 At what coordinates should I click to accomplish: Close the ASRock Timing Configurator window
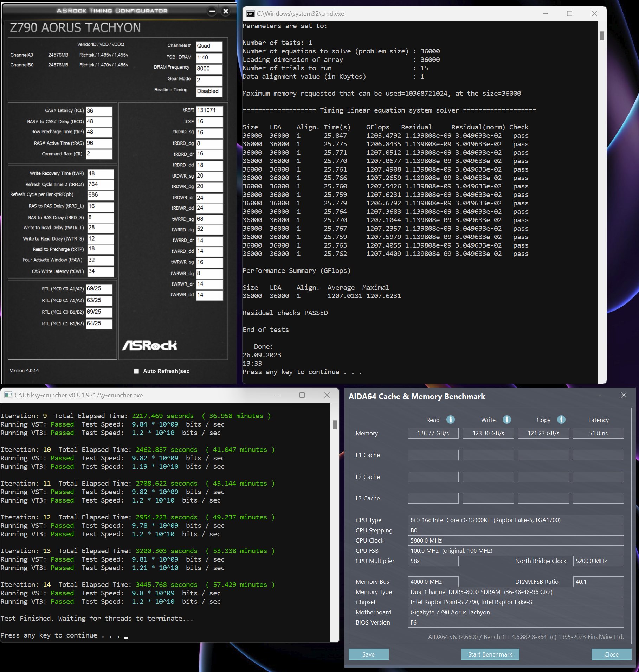[x=226, y=11]
